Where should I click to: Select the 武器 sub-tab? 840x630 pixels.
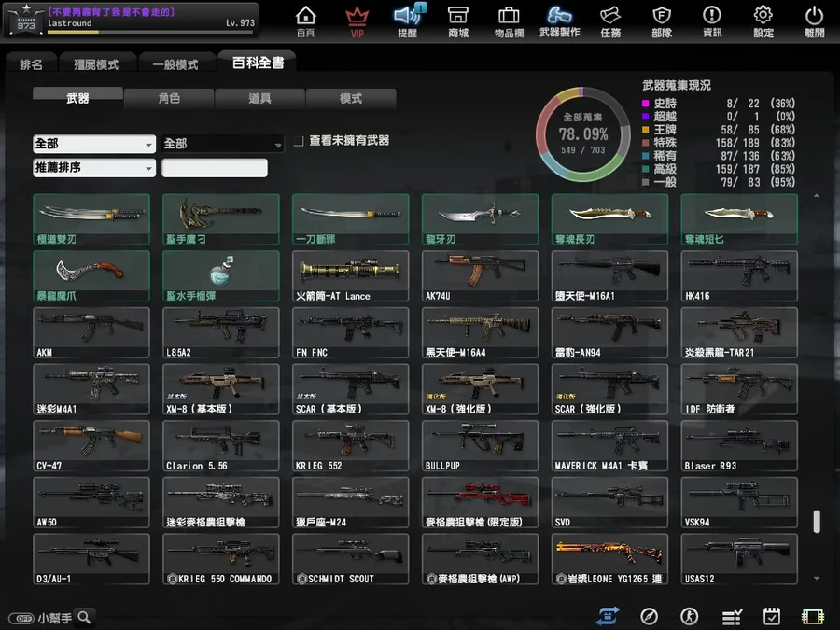pyautogui.click(x=77, y=98)
